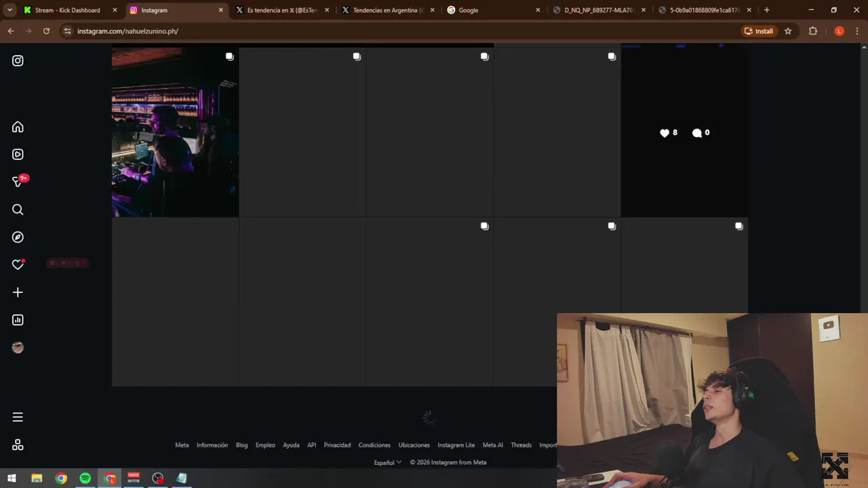Click API footer link
This screenshot has width=868, height=488.
[311, 445]
